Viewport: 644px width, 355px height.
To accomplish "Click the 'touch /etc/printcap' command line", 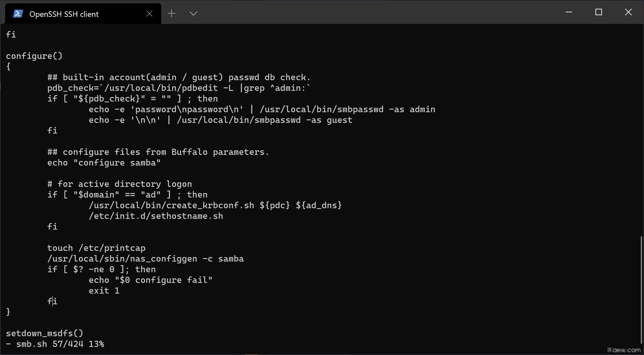I will 96,248.
